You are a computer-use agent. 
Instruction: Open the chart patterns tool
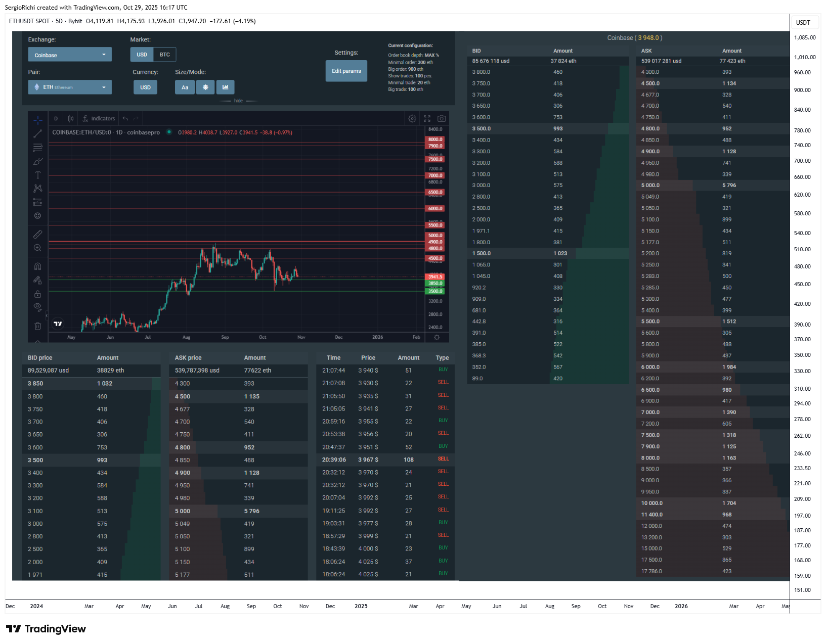[x=37, y=189]
